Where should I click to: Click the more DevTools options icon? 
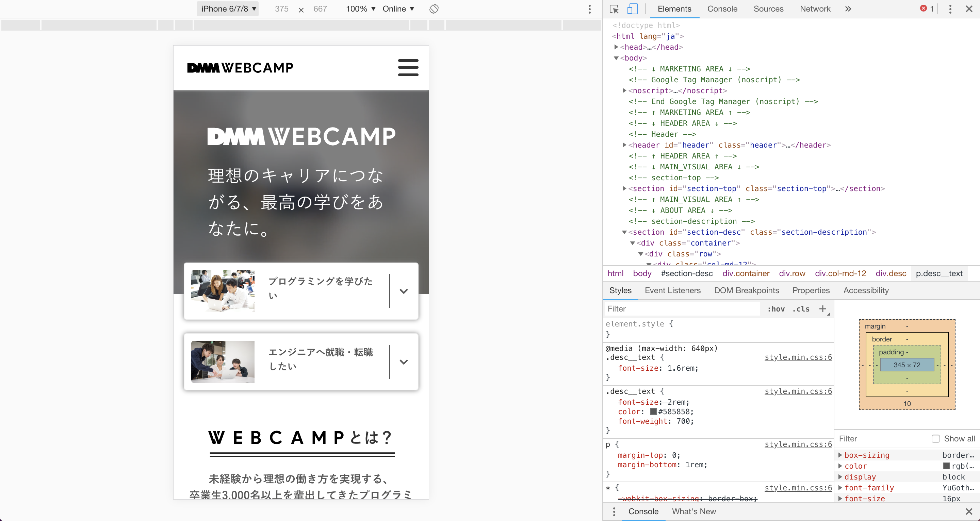949,9
